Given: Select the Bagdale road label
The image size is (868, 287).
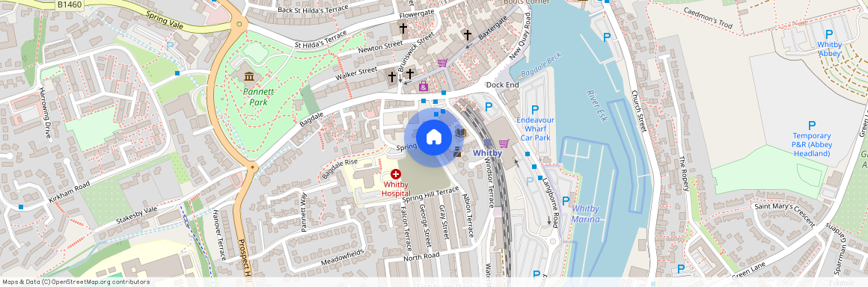Looking at the screenshot, I should point(311,120).
